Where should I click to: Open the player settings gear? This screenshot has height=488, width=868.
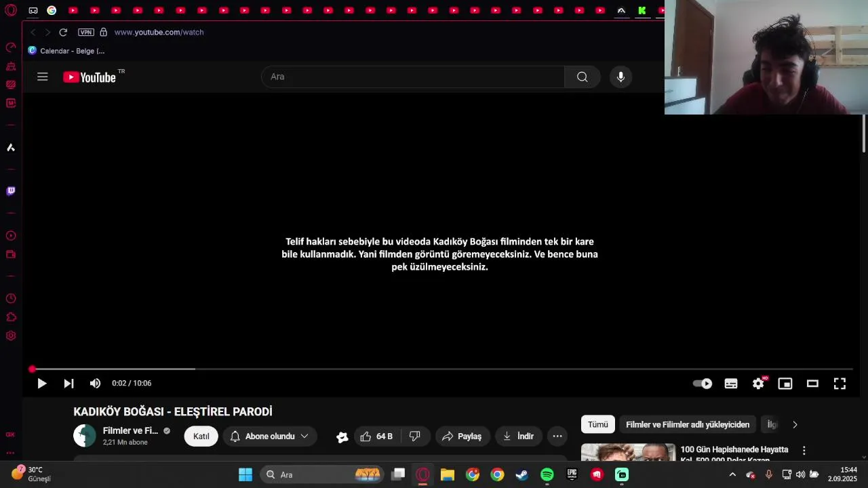click(758, 384)
